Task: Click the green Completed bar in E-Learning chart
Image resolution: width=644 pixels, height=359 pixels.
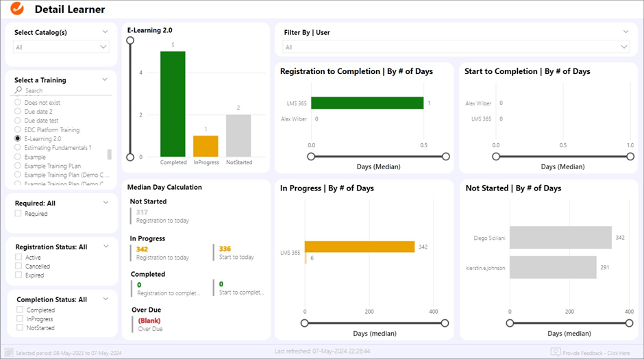Action: [x=173, y=104]
